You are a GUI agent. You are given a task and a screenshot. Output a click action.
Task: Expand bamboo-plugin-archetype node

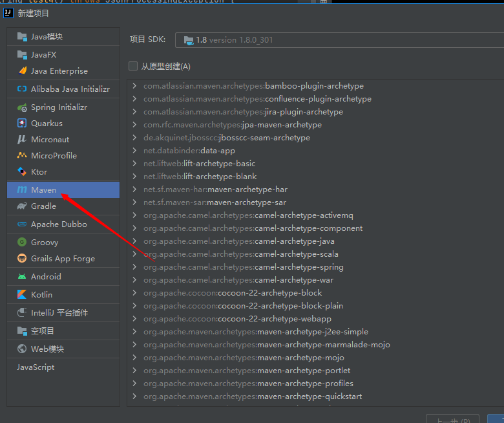pos(134,86)
